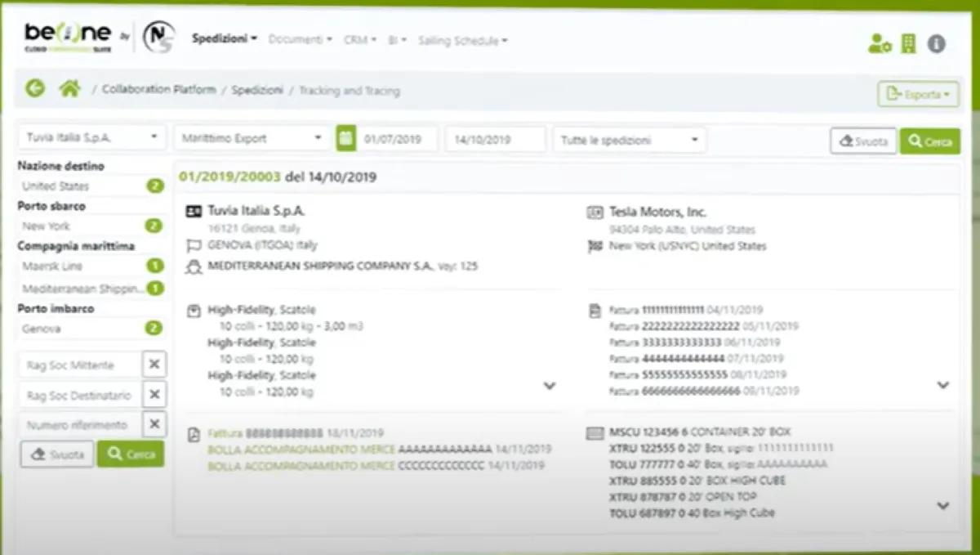Click sidebar Svuota button
Screen dimensions: 980x555
click(57, 454)
